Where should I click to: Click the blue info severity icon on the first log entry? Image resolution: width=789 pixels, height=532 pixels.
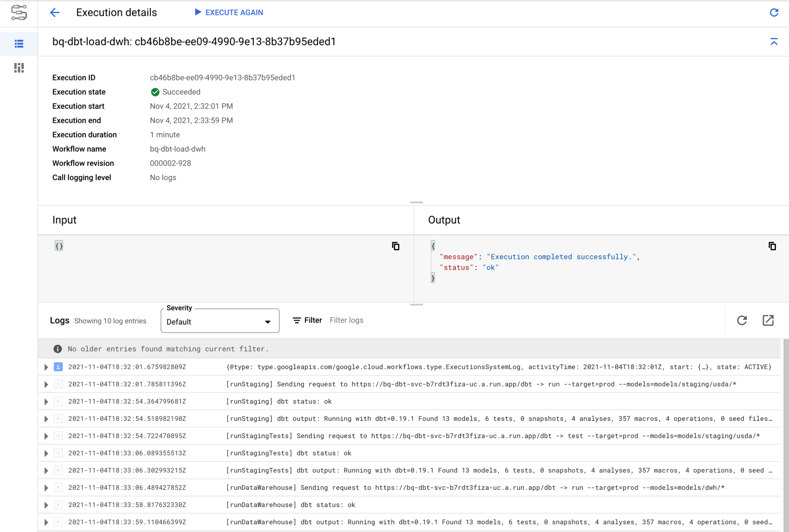click(58, 367)
